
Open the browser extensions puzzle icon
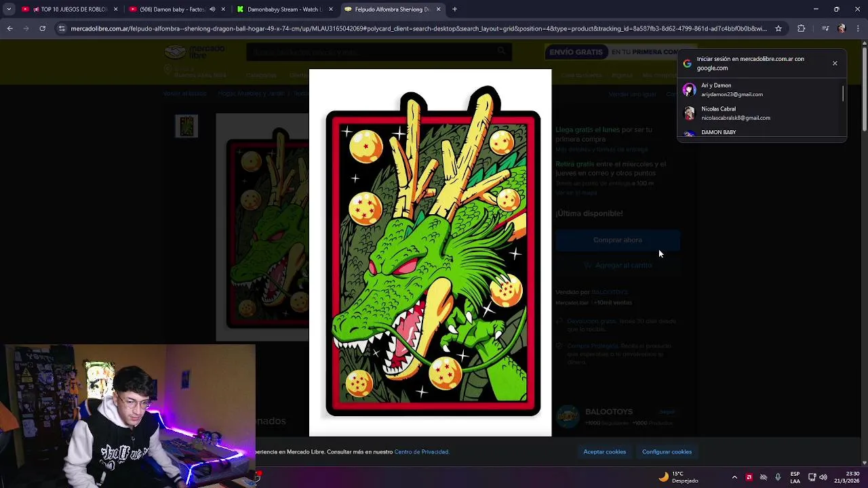click(802, 28)
